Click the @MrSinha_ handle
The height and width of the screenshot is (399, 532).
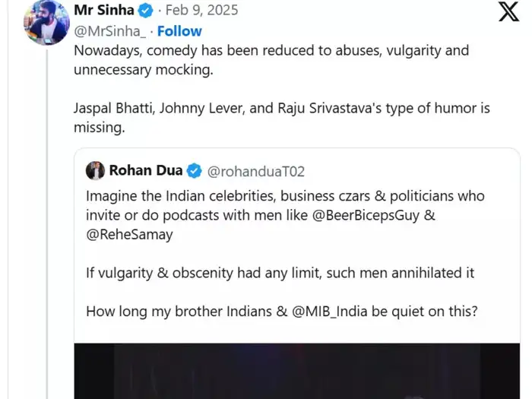(109, 31)
